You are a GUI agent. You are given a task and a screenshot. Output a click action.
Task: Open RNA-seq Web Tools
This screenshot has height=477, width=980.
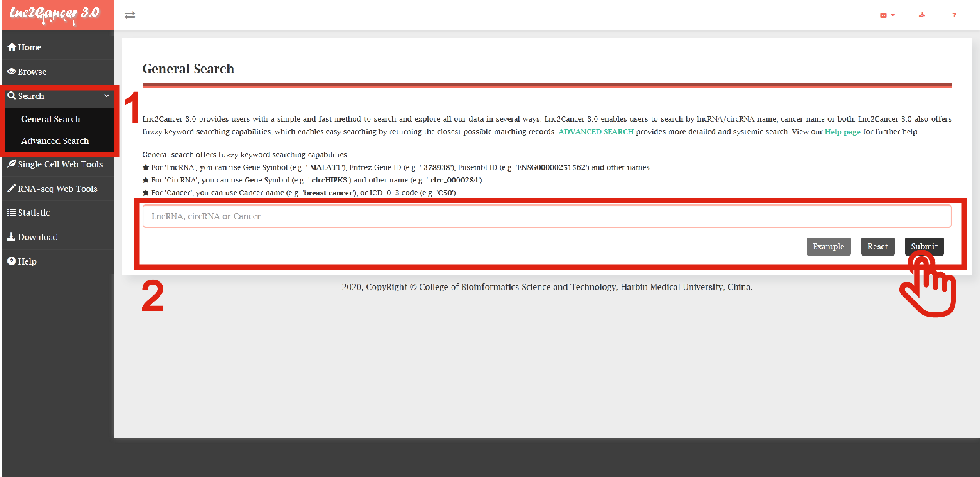57,189
